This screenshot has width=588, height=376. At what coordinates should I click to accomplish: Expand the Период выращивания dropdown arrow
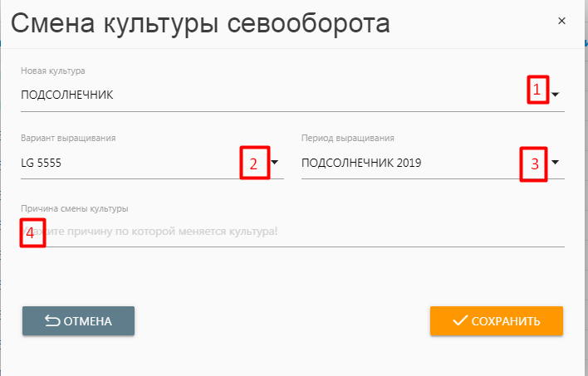[556, 163]
